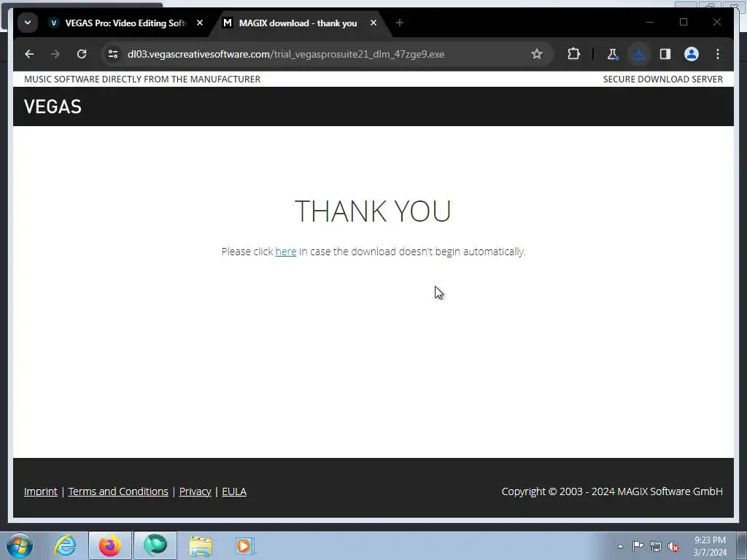The width and height of the screenshot is (747, 560).
Task: Launch Internet Explorer from taskbar
Action: tap(65, 545)
